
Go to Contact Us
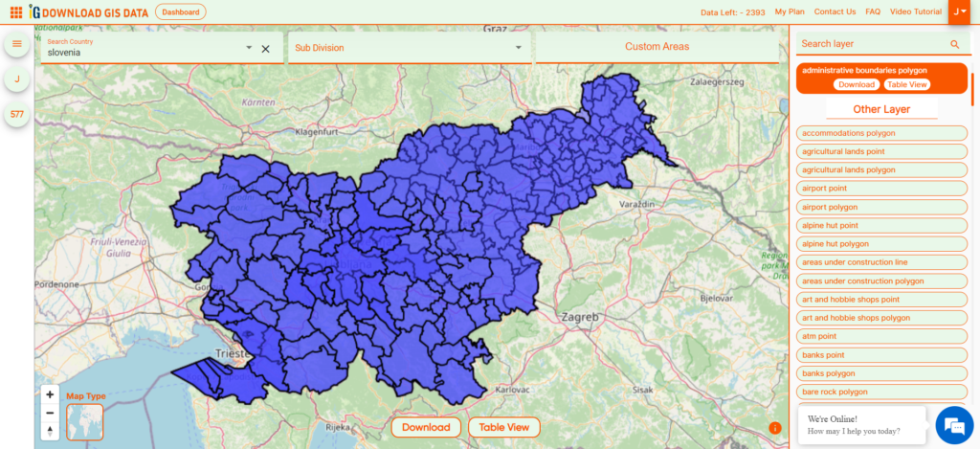click(835, 11)
